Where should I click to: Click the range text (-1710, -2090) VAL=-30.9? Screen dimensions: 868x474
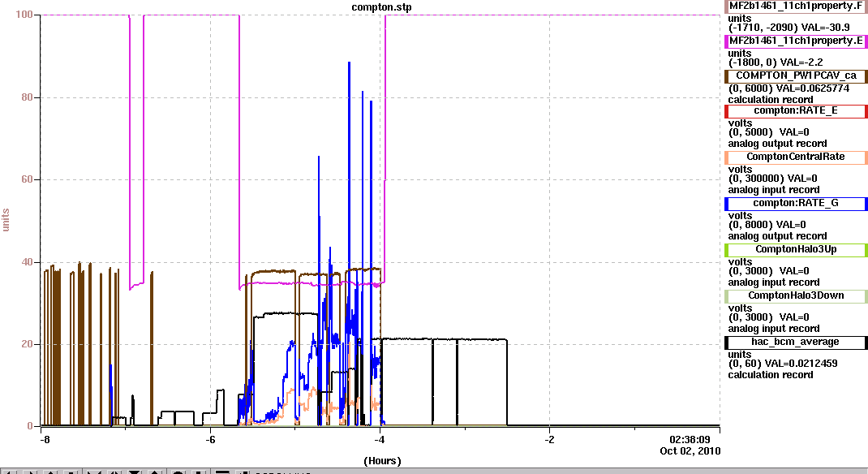789,28
